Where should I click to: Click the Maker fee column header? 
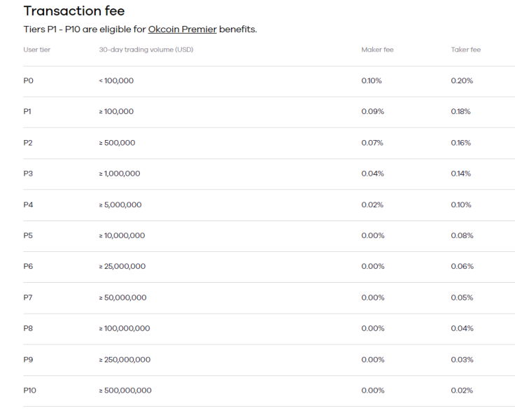(x=377, y=50)
